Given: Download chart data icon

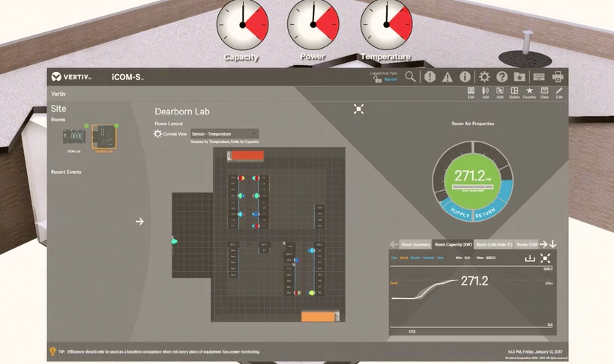Looking at the screenshot, I should pyautogui.click(x=530, y=258).
